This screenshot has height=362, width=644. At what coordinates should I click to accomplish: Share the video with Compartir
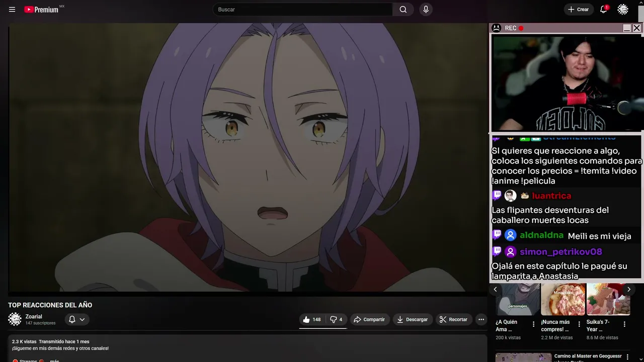pyautogui.click(x=369, y=319)
